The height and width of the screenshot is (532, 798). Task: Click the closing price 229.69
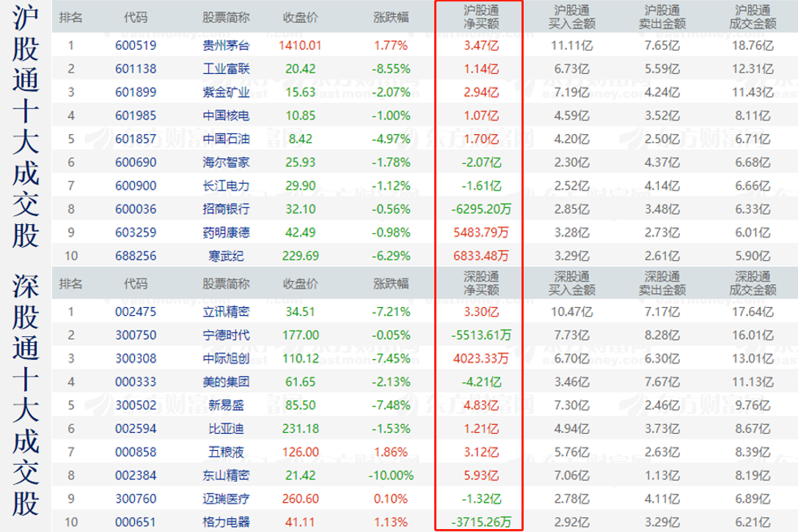300,256
